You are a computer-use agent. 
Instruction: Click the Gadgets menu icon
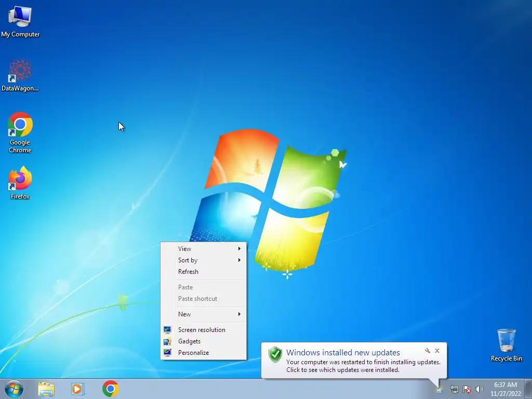pyautogui.click(x=167, y=341)
